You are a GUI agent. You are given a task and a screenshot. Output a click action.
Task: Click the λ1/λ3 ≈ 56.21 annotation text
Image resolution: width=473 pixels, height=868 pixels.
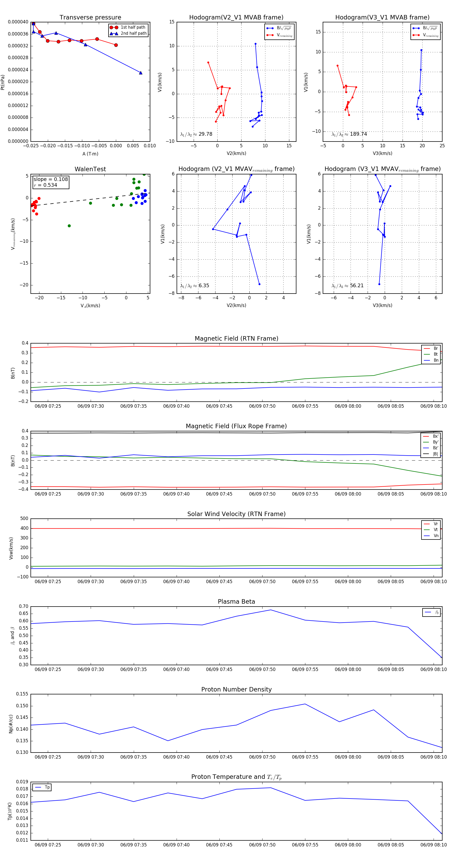[347, 286]
